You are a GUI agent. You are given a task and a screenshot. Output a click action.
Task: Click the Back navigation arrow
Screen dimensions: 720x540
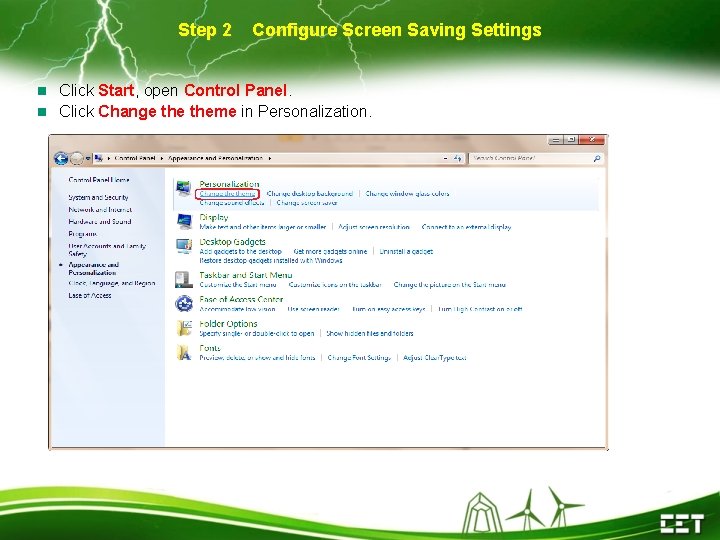(61, 158)
